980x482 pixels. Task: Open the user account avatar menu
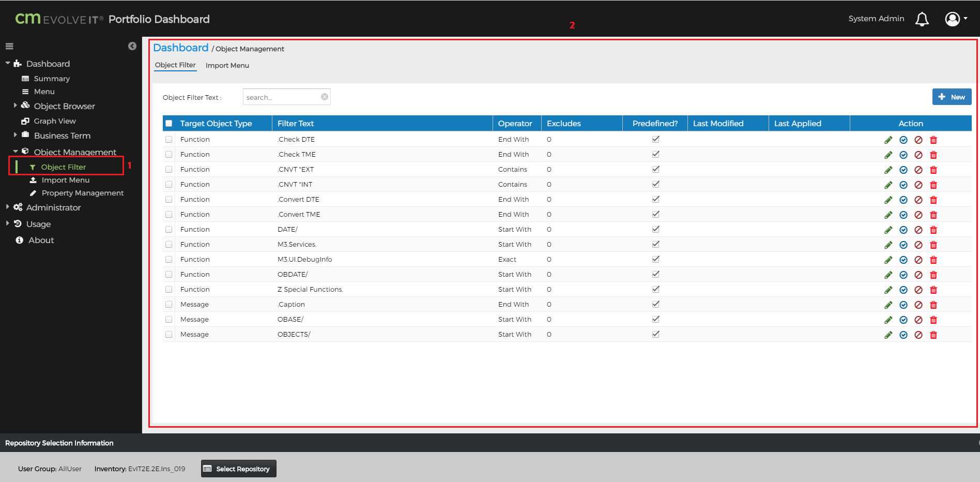956,19
